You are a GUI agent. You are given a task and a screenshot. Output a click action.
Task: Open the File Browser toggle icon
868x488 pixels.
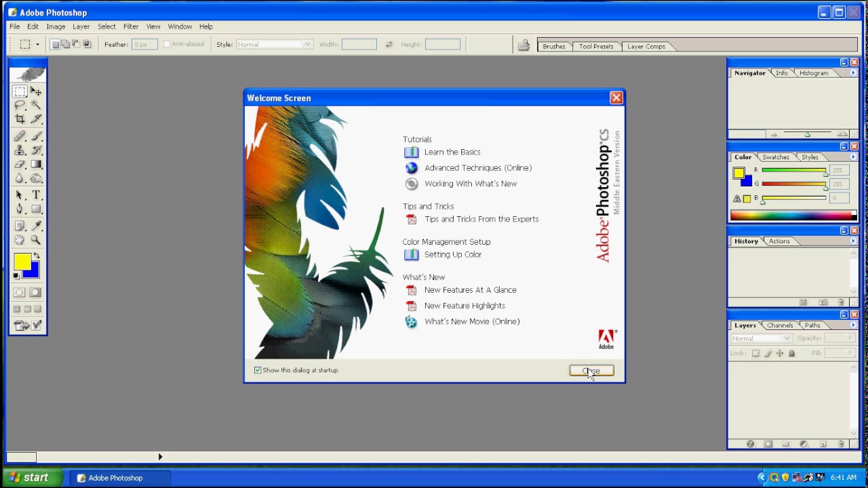click(524, 45)
